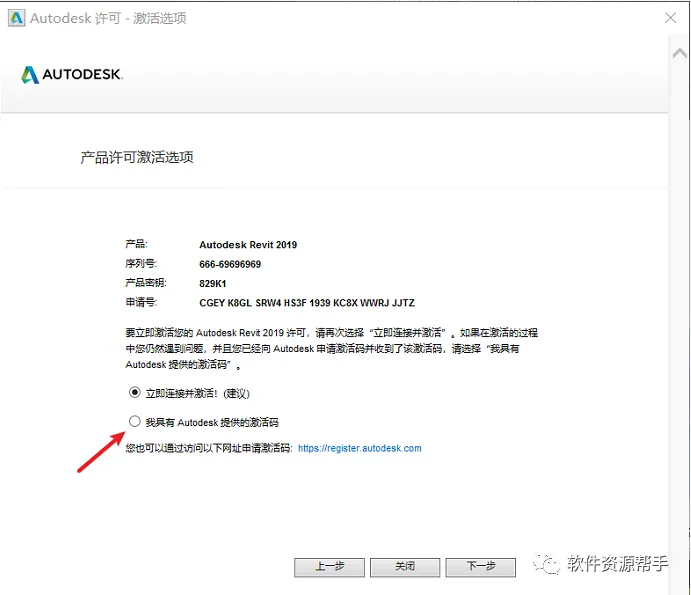The image size is (691, 595).
Task: Click the 产品密钥 label
Action: (146, 283)
